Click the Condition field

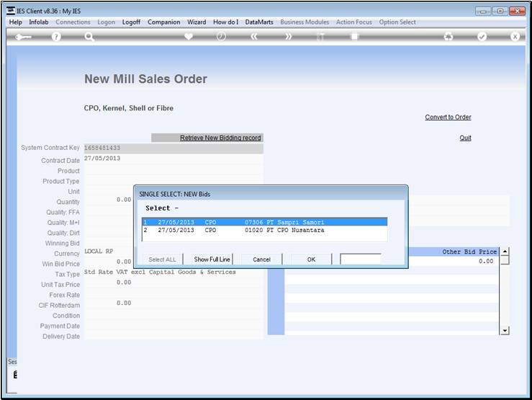[x=173, y=316]
